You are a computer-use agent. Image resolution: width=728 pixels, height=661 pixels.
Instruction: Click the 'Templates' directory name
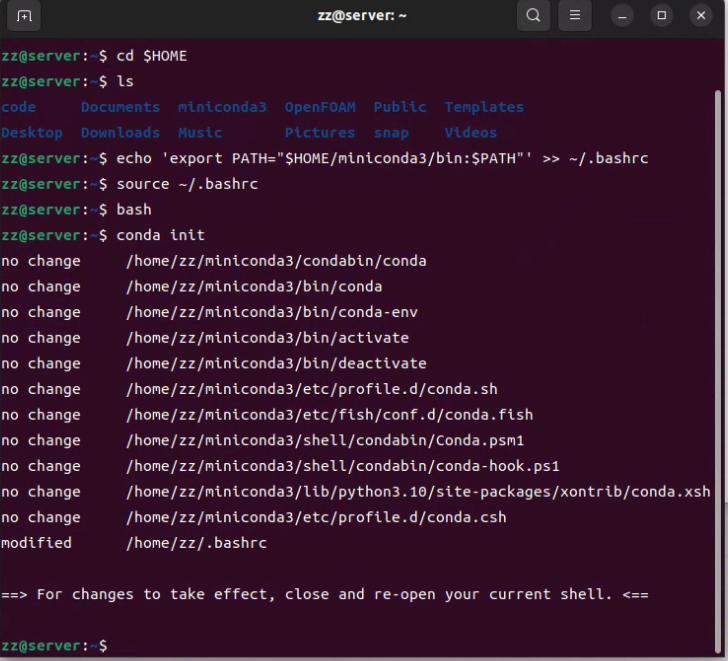(484, 107)
